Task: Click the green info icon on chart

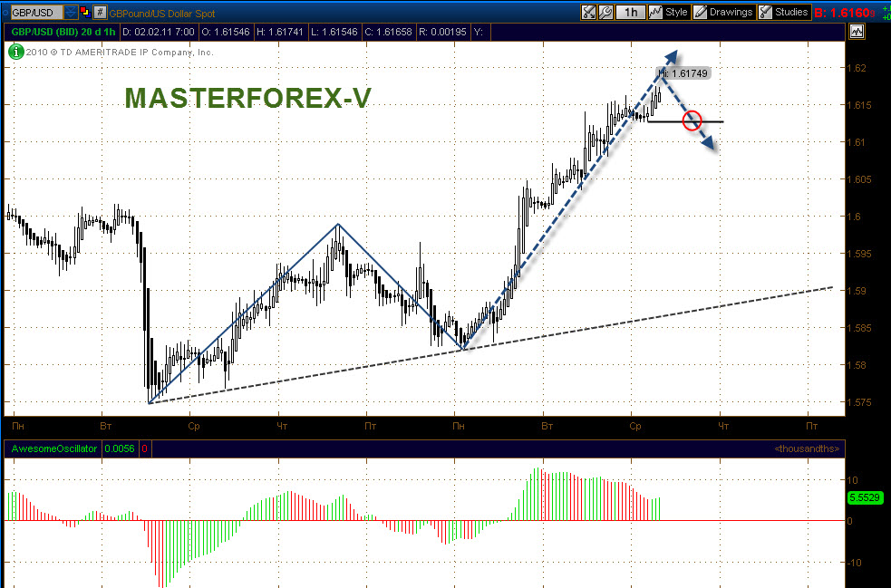Action: pos(16,53)
